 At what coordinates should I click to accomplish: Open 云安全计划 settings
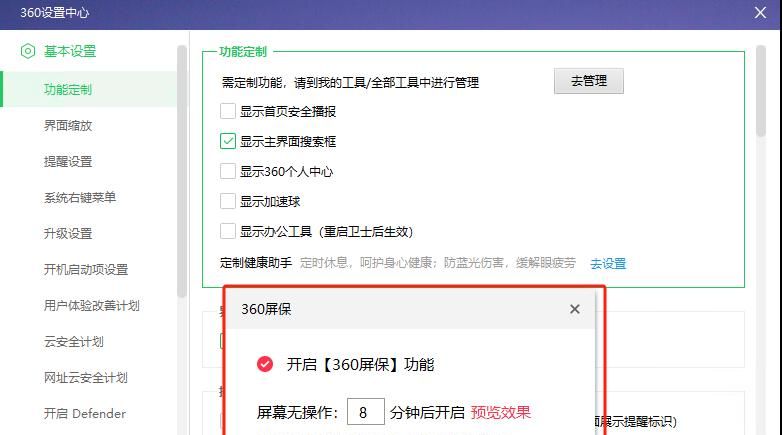(x=74, y=342)
